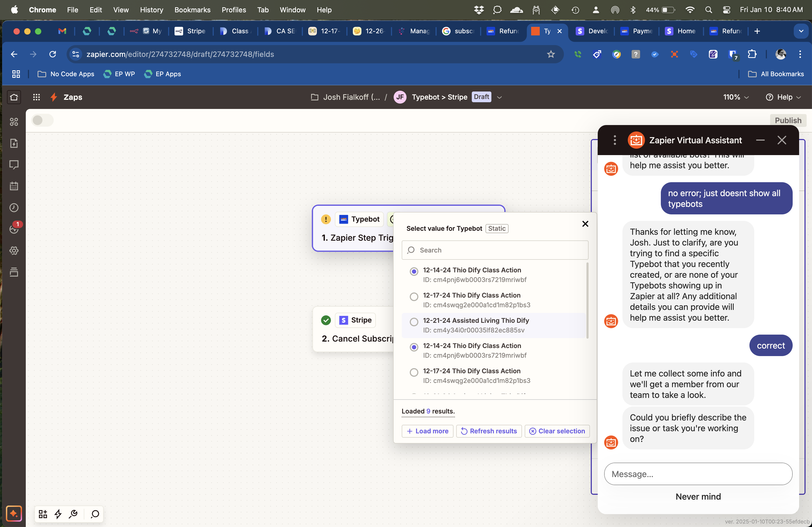Open the Zap history clock icon
This screenshot has height=527, width=812.
(x=14, y=208)
